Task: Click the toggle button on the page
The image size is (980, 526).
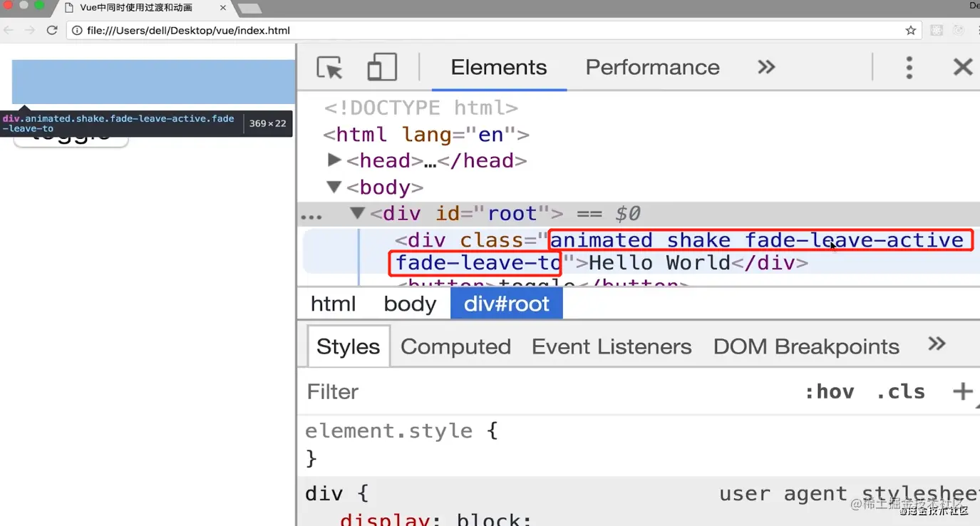Action: (71, 139)
